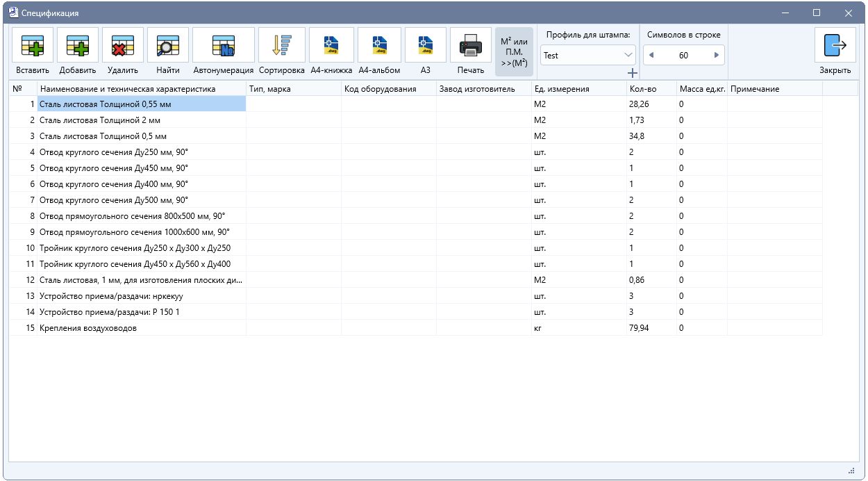Click Тип, марка cell in row 1
The height and width of the screenshot is (481, 868).
294,104
